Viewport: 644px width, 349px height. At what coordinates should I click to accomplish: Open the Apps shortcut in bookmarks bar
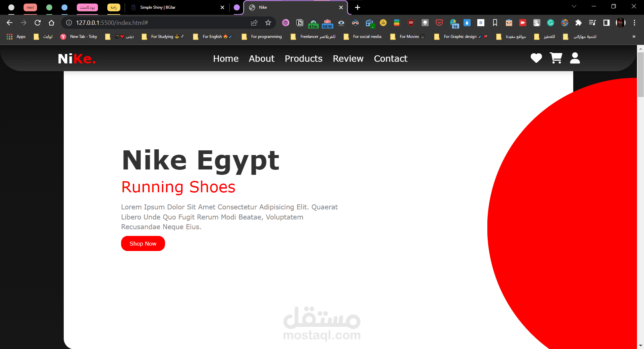(16, 37)
